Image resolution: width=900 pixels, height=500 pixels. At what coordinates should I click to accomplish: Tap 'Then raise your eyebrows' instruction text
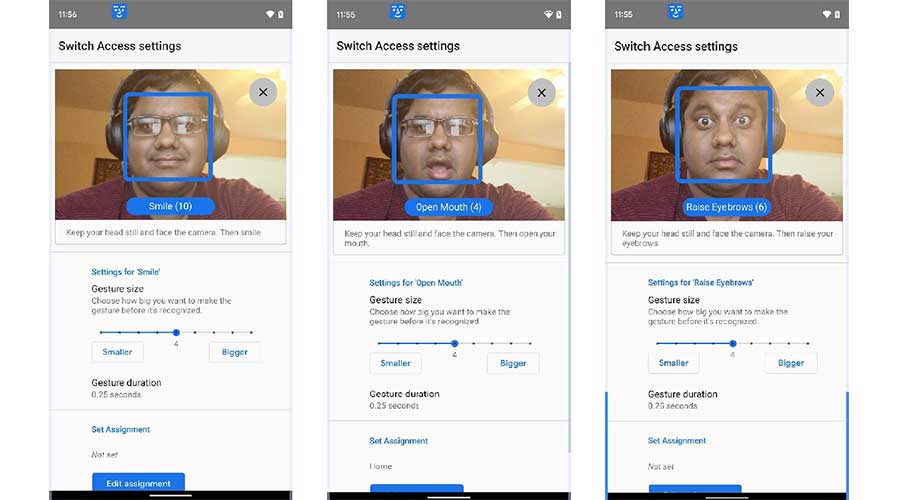[727, 238]
